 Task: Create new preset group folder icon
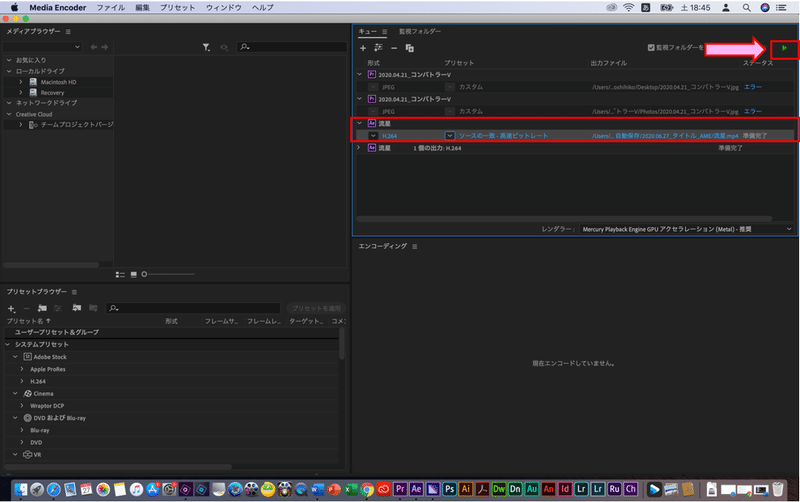point(42,308)
